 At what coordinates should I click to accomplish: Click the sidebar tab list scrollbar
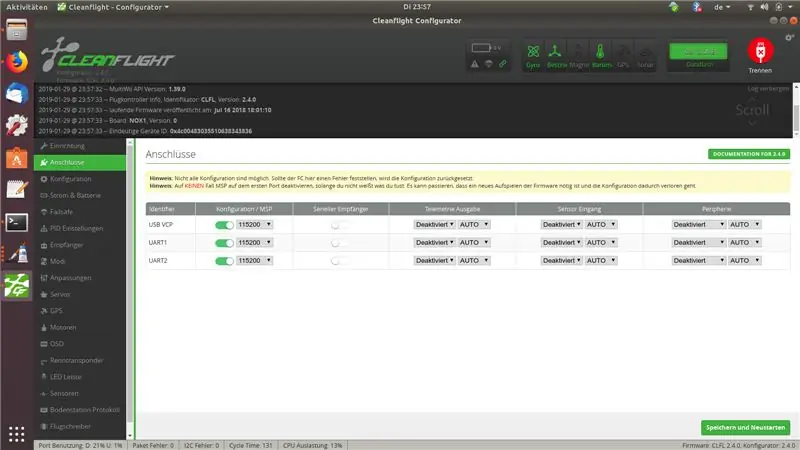point(130,289)
